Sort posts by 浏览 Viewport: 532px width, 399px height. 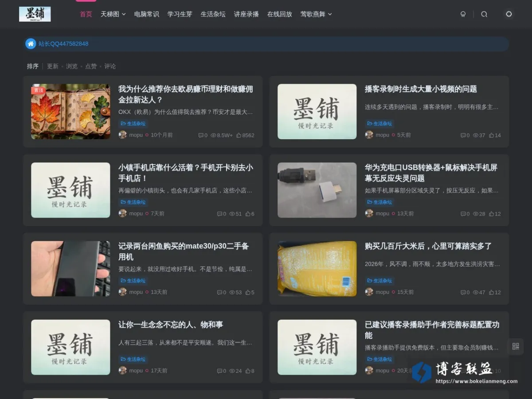pyautogui.click(x=72, y=66)
